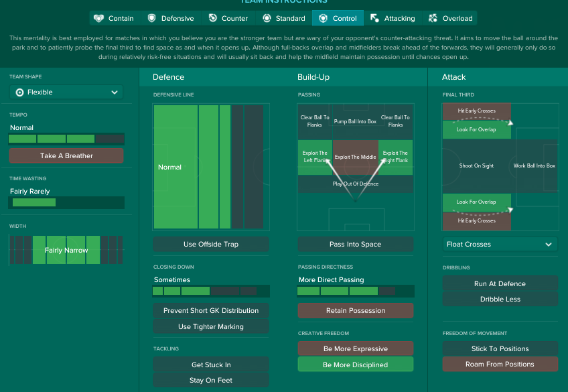This screenshot has height=392, width=568.
Task: Pick the Attacking mentality icon
Action: click(374, 18)
